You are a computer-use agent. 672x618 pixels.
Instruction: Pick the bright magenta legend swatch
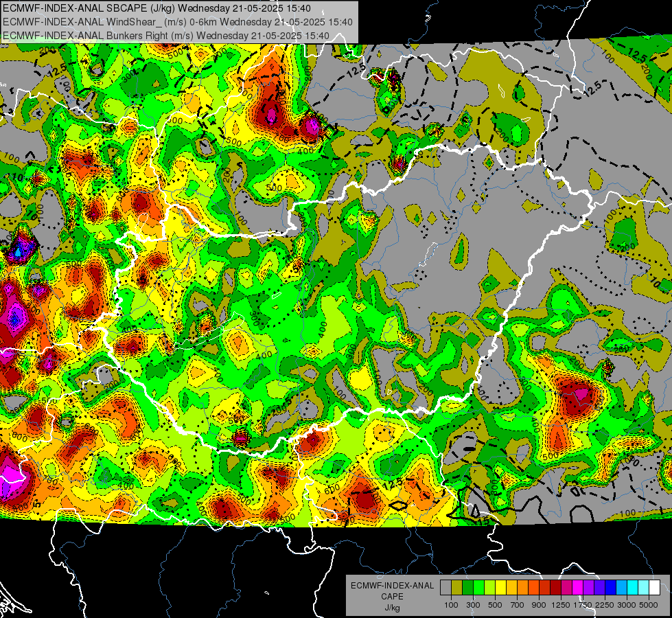pyautogui.click(x=578, y=588)
